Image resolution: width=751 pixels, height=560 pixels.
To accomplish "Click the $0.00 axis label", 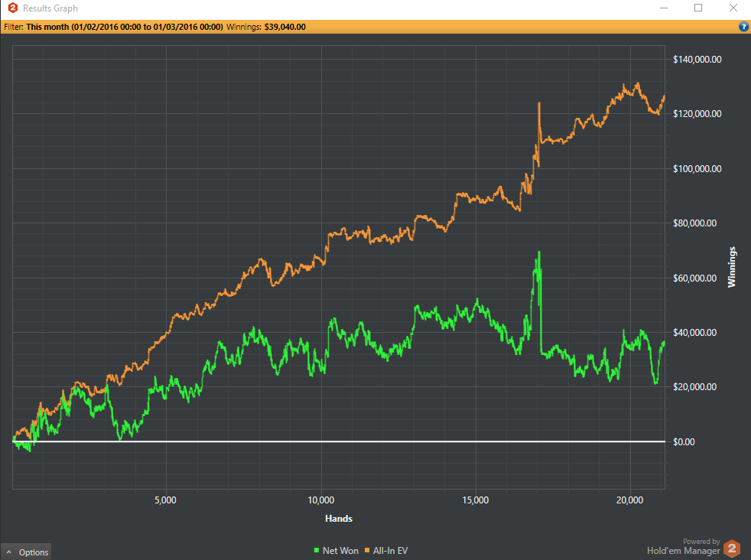I will 684,442.
